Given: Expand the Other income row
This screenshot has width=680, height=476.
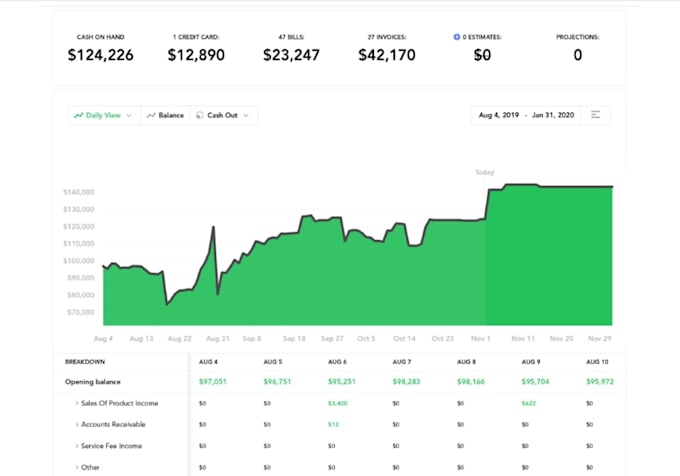Looking at the screenshot, I should [x=77, y=467].
